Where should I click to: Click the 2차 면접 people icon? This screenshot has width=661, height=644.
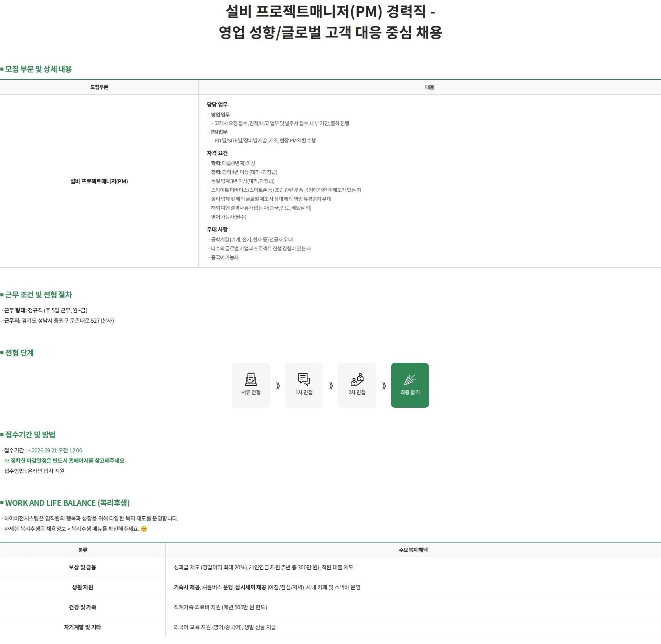(x=357, y=379)
